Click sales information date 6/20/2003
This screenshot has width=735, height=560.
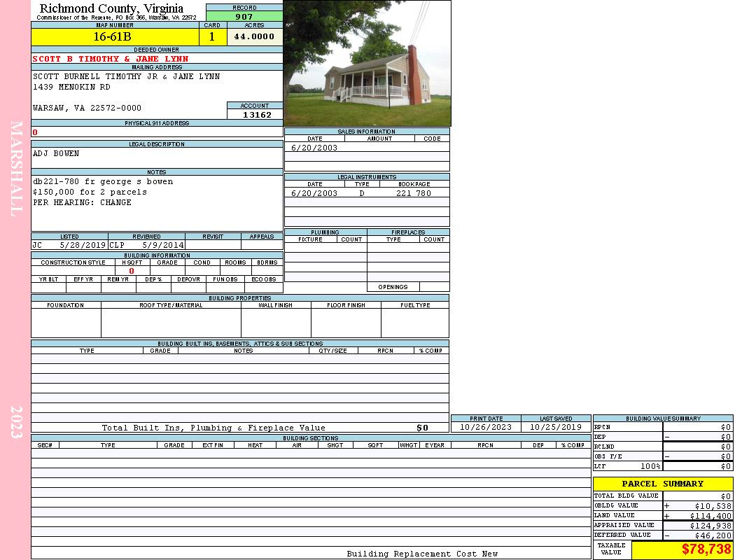pyautogui.click(x=314, y=148)
